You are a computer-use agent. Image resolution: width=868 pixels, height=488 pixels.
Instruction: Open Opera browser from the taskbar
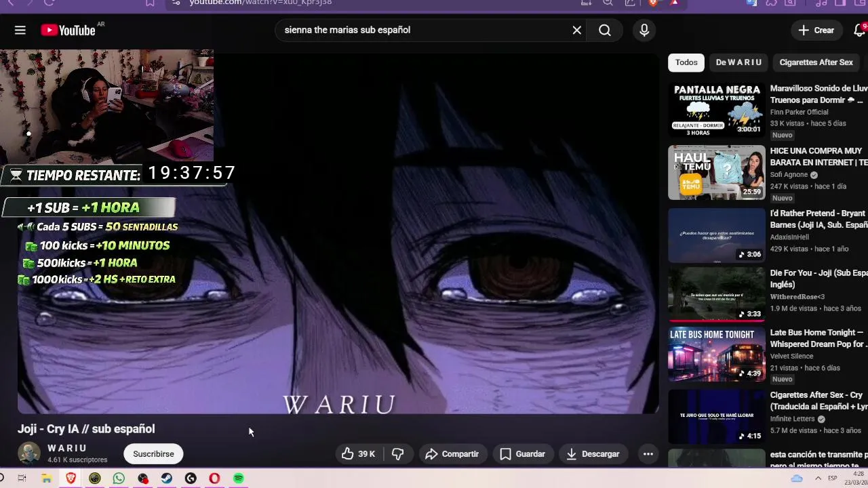tap(214, 479)
